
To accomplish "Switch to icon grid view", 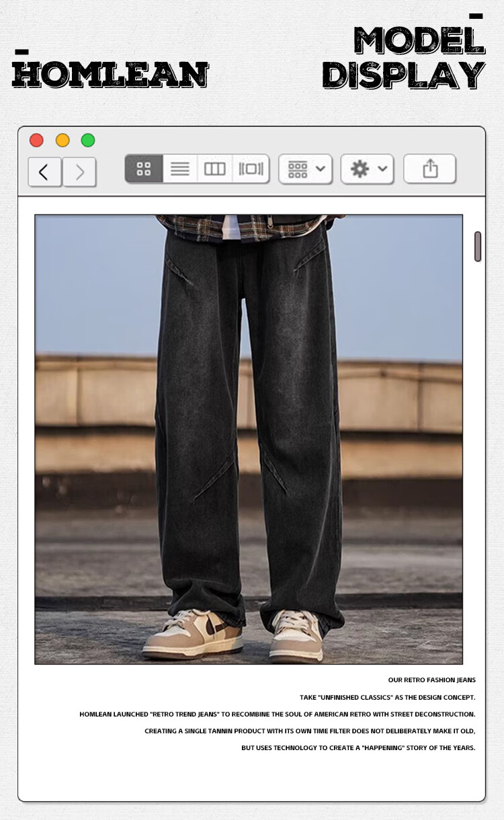I will pos(144,169).
